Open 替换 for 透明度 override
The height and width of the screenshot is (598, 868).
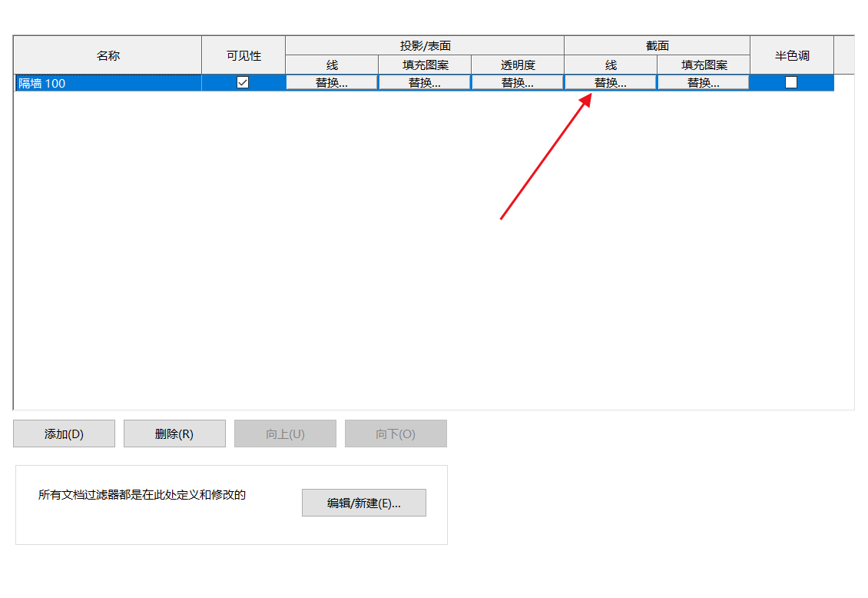coord(518,83)
